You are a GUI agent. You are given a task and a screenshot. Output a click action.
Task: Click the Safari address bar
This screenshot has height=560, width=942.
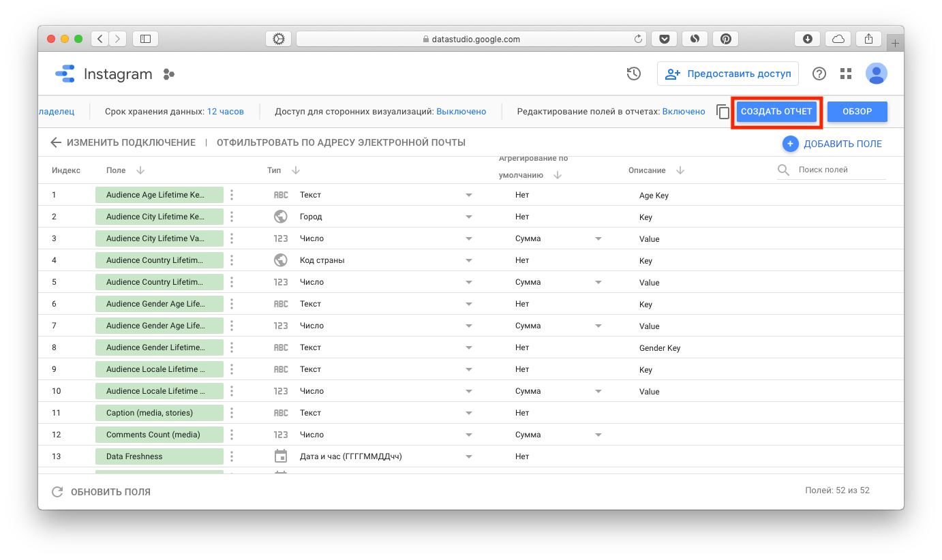click(x=471, y=39)
